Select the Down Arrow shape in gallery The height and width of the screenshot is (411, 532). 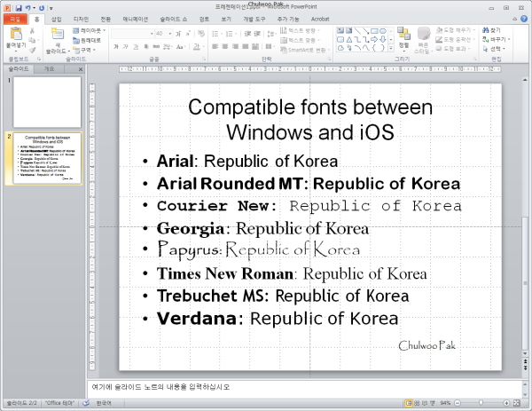(382, 40)
